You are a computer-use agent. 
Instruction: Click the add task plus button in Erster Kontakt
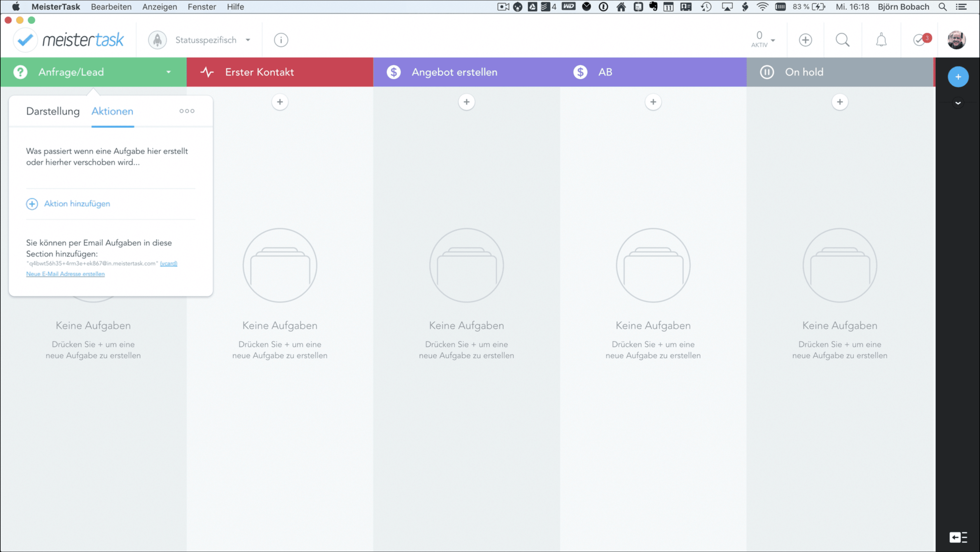tap(280, 101)
